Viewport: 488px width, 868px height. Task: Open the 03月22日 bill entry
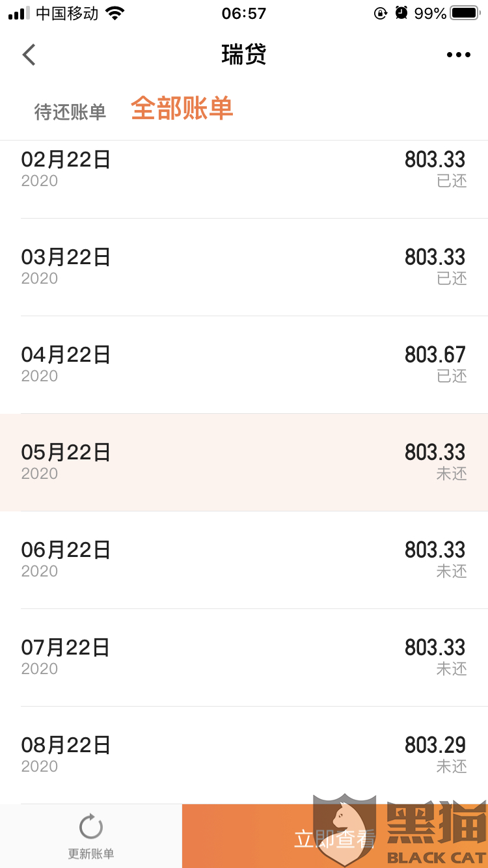(244, 267)
